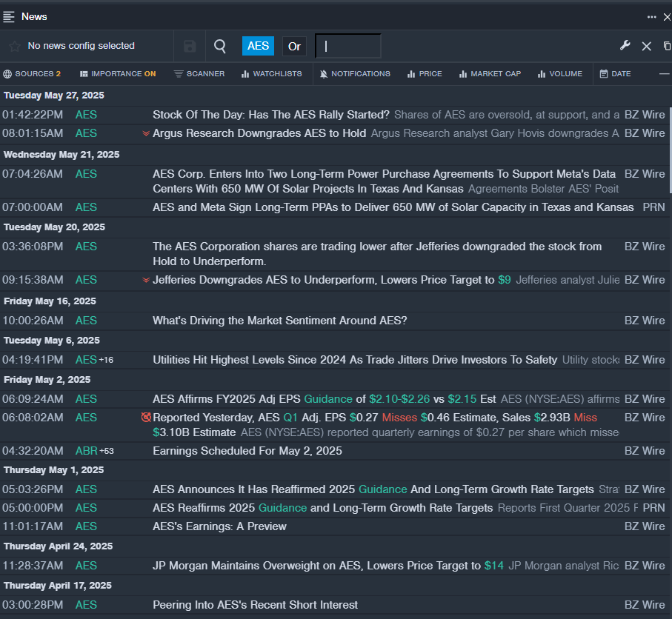Collapse filter bar with the dash icon
This screenshot has width=672, height=619.
[664, 74]
